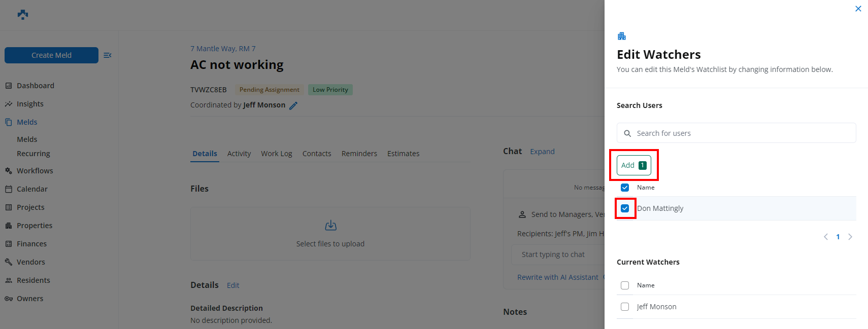Expand the Chat section
This screenshot has height=329, width=868.
pyautogui.click(x=542, y=152)
